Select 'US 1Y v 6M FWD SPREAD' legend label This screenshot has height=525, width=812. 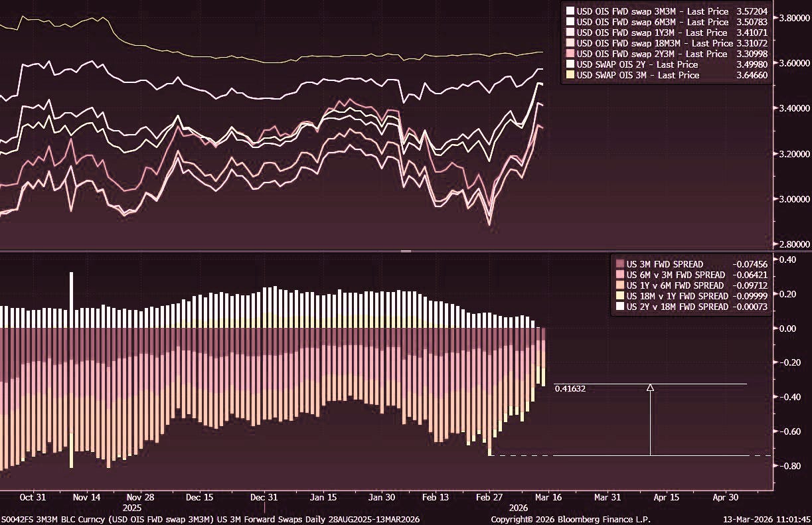pyautogui.click(x=675, y=285)
